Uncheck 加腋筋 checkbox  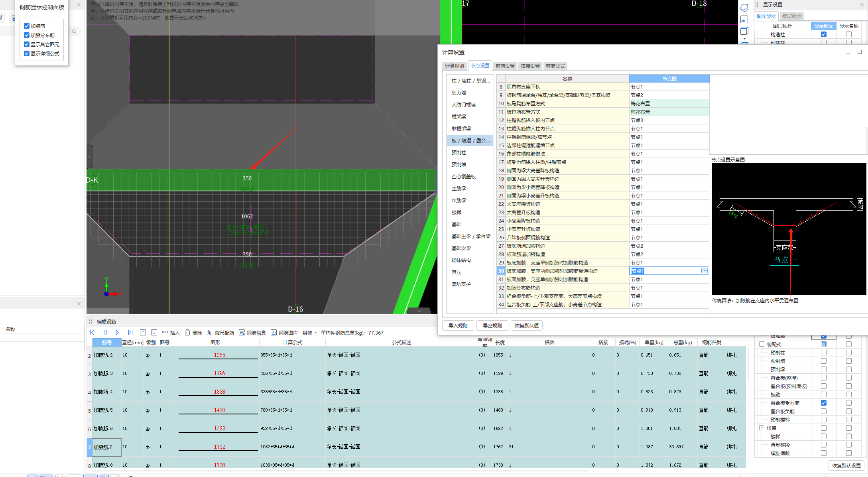27,26
